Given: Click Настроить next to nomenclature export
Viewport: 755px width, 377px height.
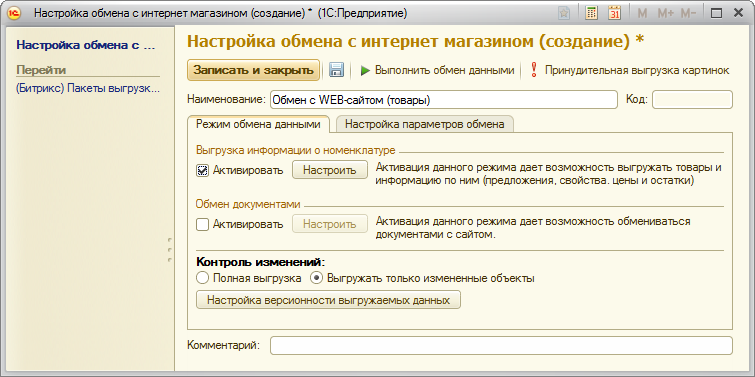Looking at the screenshot, I should [330, 170].
